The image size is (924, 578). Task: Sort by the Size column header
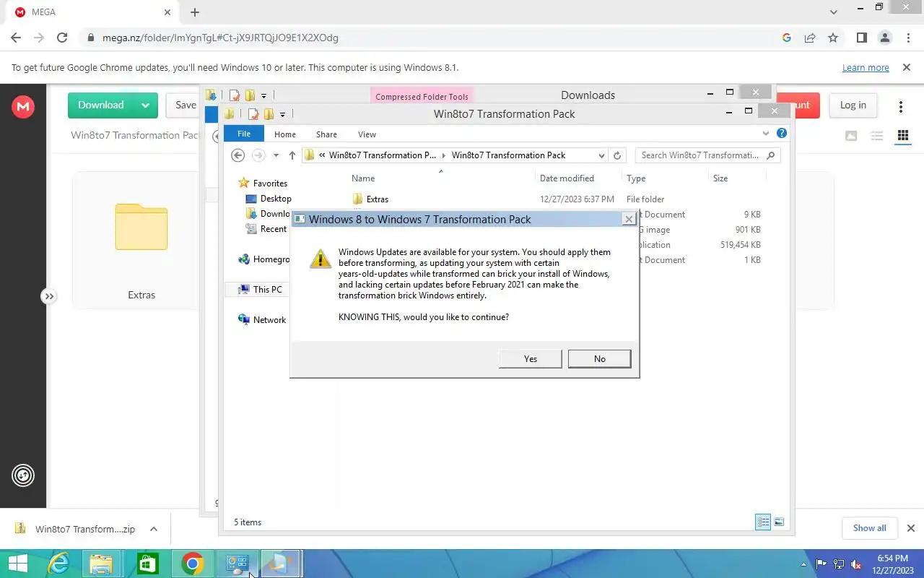pos(720,178)
